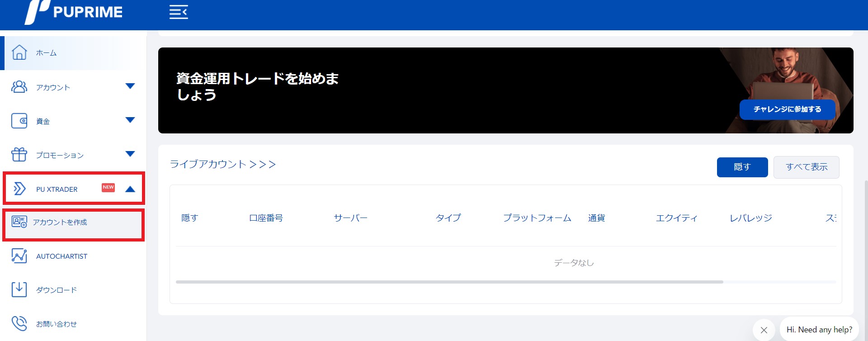
Task: Click the サーバー column header
Action: (x=351, y=218)
